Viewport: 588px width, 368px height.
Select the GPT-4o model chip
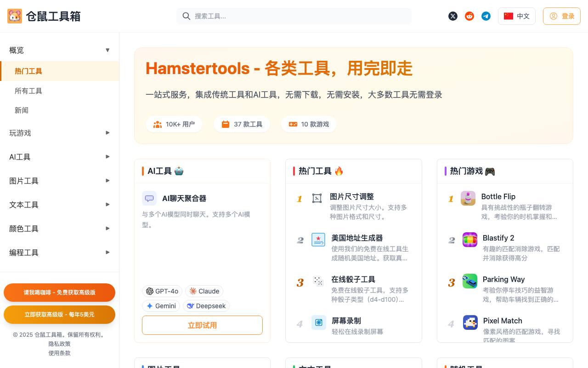(162, 291)
